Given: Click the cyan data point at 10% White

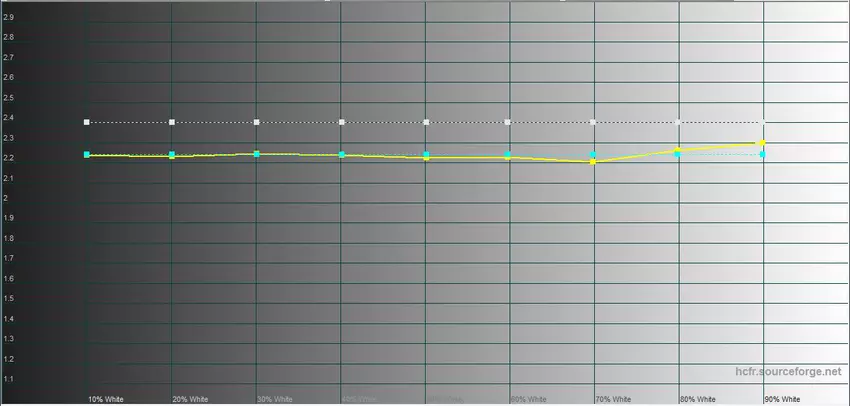Looking at the screenshot, I should [x=88, y=154].
